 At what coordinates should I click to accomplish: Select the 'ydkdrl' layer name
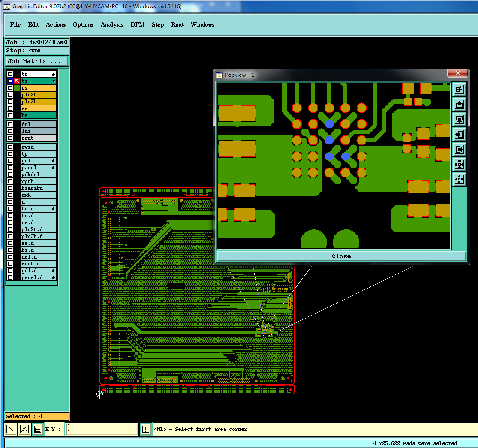(39, 174)
